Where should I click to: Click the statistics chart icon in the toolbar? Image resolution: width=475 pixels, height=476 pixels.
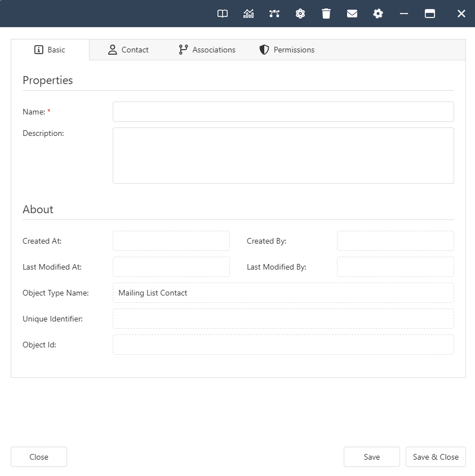pos(248,13)
